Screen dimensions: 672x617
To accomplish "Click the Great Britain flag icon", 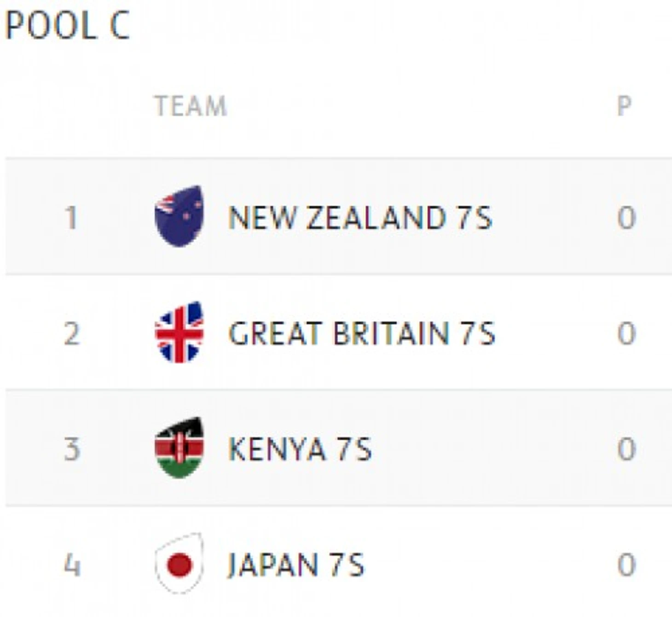I will click(179, 332).
